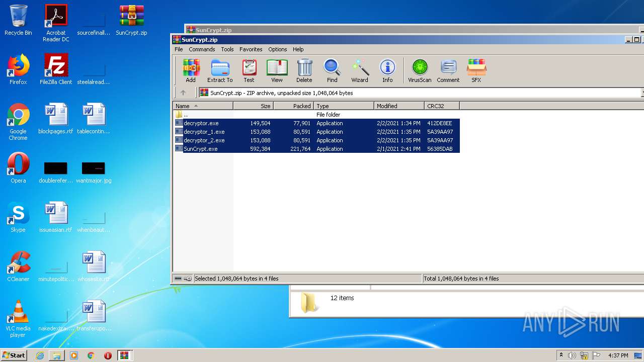The width and height of the screenshot is (644, 362).
Task: Open Recycle Bin desktop icon
Action: 18,20
